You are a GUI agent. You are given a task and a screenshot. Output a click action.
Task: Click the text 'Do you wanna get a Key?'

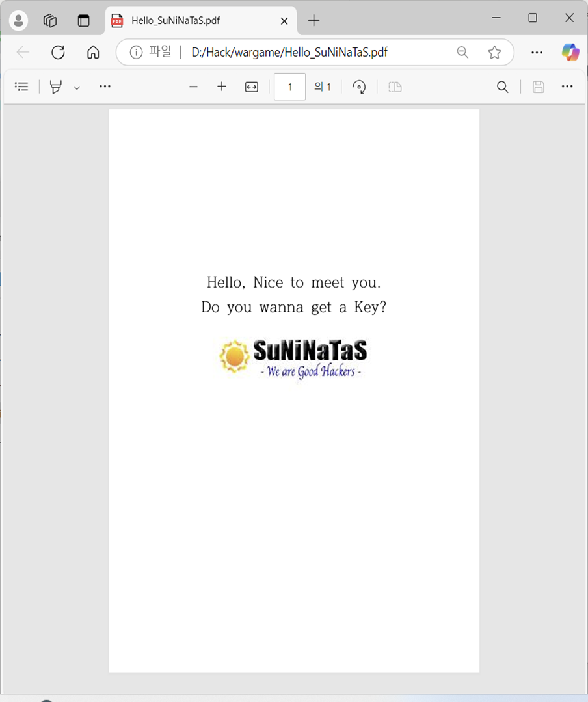(293, 307)
